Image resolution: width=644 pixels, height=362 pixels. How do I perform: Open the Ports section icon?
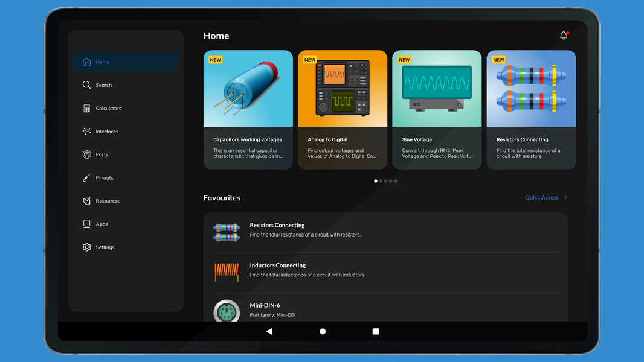pos(86,154)
